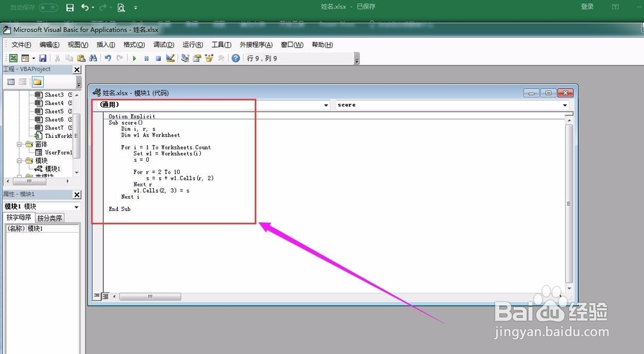Select Sheet4 in the project tree
This screenshot has height=354, width=644.
[53, 103]
